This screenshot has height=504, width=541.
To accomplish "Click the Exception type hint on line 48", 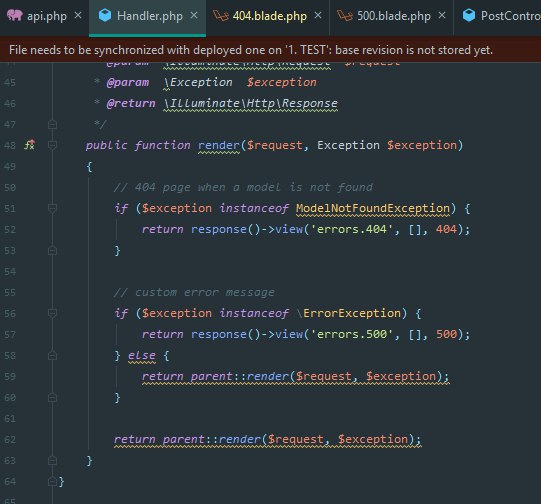I will (x=348, y=145).
